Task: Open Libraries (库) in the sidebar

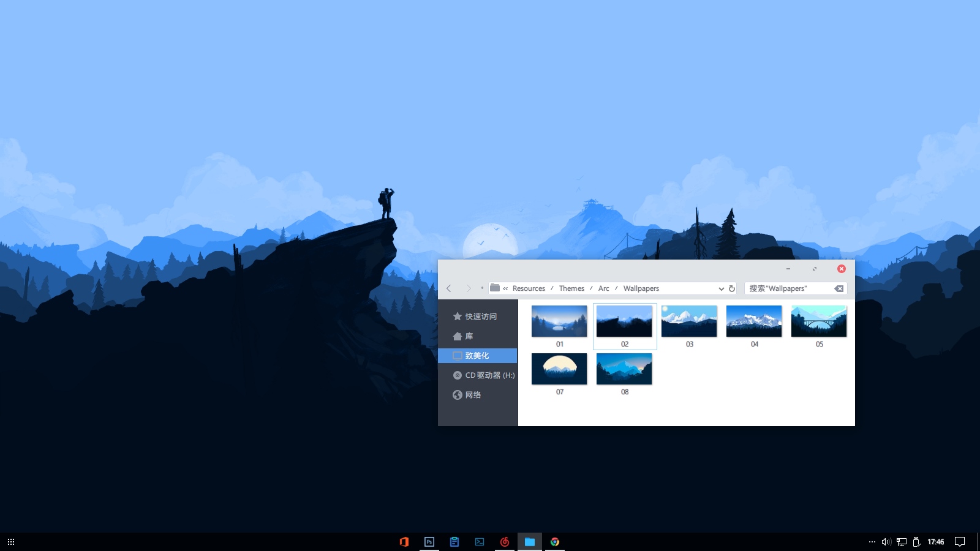Action: coord(478,336)
